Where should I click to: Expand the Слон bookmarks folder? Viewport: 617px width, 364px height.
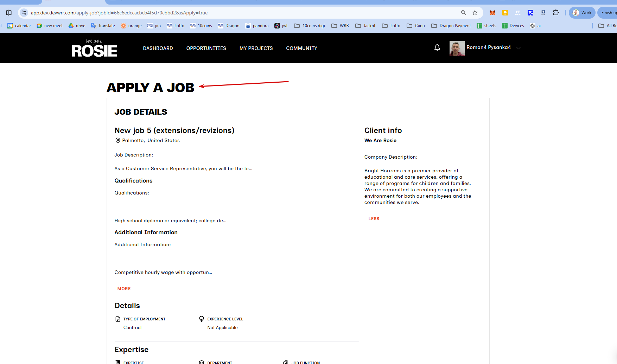coord(416,26)
